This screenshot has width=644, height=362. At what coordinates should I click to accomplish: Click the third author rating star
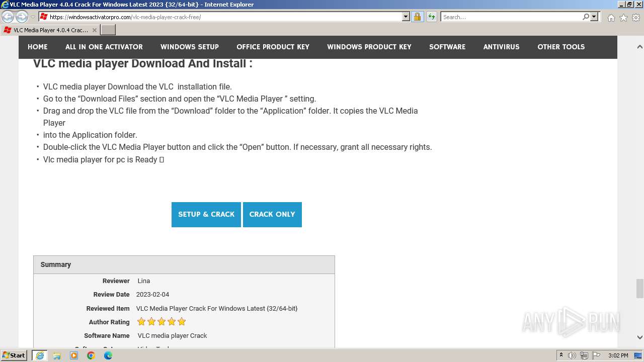tap(162, 322)
